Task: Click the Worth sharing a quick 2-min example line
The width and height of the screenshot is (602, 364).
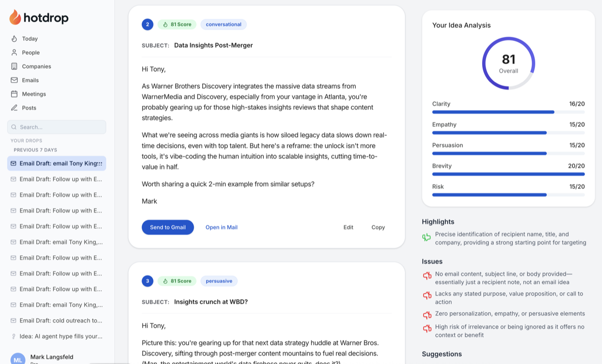Action: pos(228,184)
